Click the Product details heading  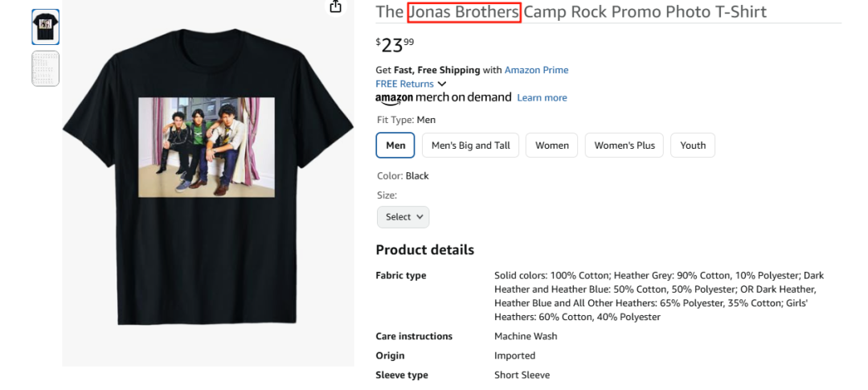[x=424, y=249]
